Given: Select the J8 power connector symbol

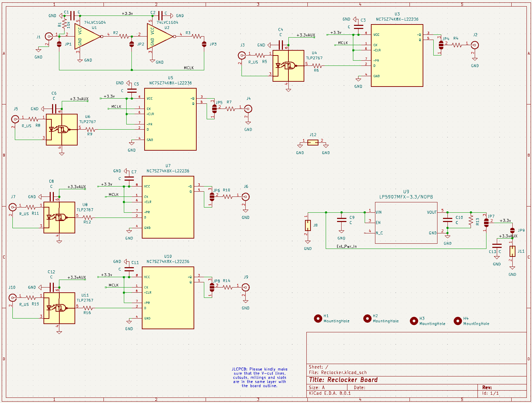Looking at the screenshot, I should 308,225.
